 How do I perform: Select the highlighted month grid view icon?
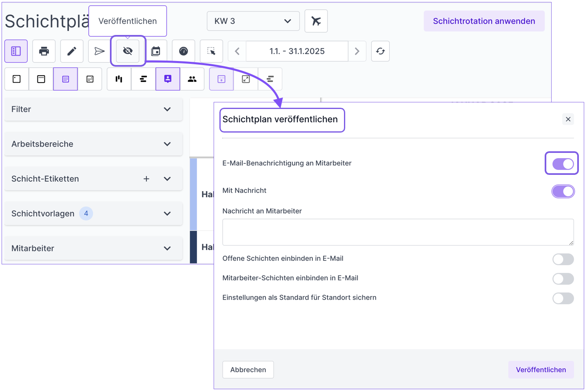[x=66, y=79]
